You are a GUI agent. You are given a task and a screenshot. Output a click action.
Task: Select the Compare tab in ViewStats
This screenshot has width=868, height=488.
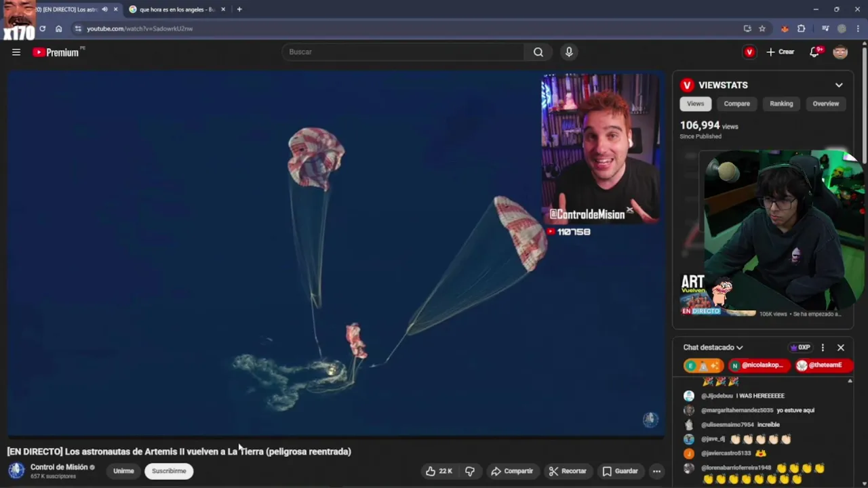pyautogui.click(x=736, y=104)
